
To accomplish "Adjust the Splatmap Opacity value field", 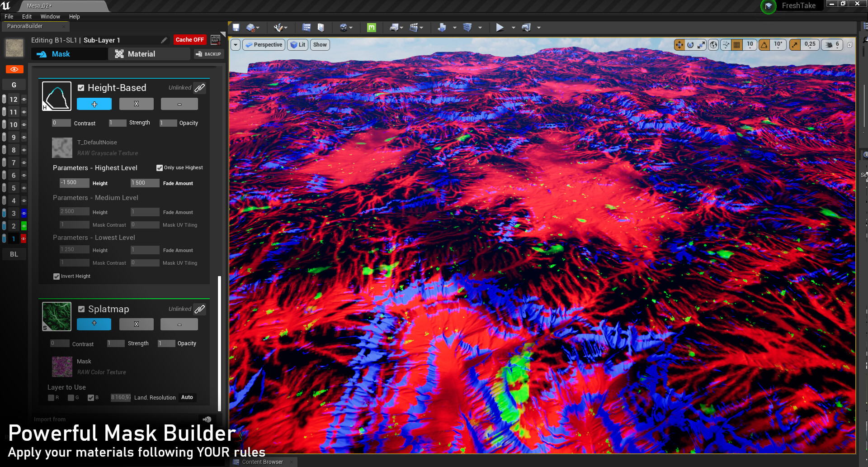I will point(166,343).
